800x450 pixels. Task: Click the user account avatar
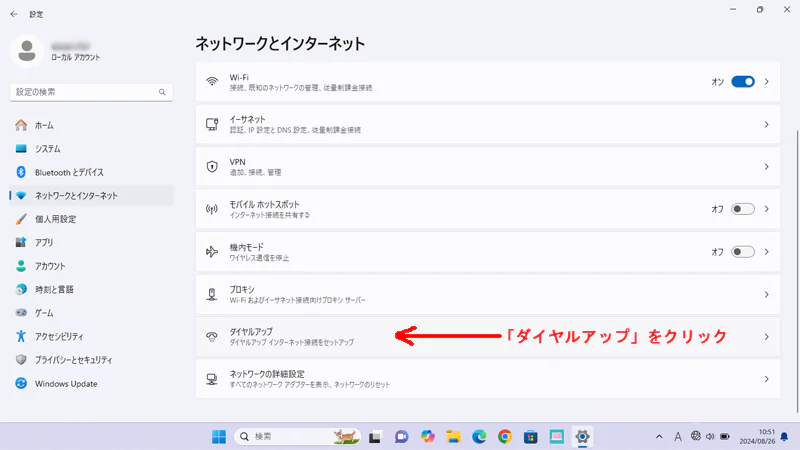tap(27, 51)
